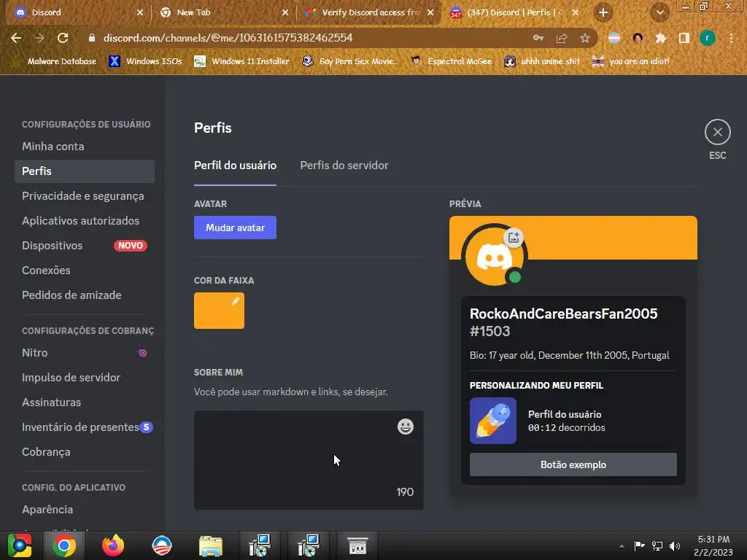Image resolution: width=747 pixels, height=560 pixels.
Task: Go back in browser history
Action: pyautogui.click(x=16, y=38)
